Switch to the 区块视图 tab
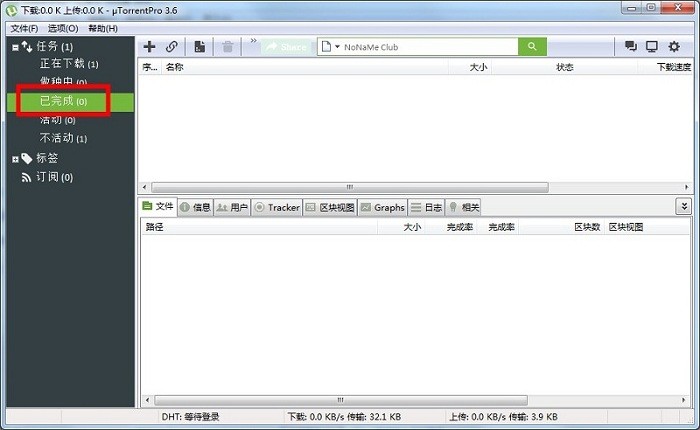 [330, 207]
